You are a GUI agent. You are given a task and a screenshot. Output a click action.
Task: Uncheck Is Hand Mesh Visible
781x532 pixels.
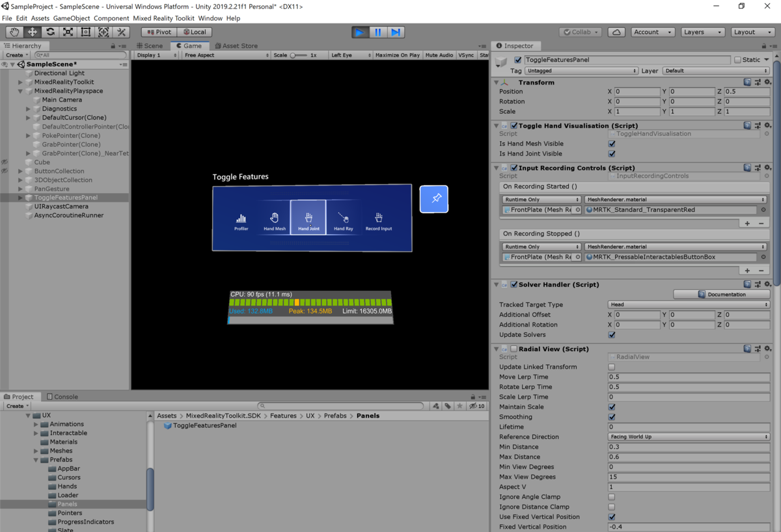(x=612, y=144)
